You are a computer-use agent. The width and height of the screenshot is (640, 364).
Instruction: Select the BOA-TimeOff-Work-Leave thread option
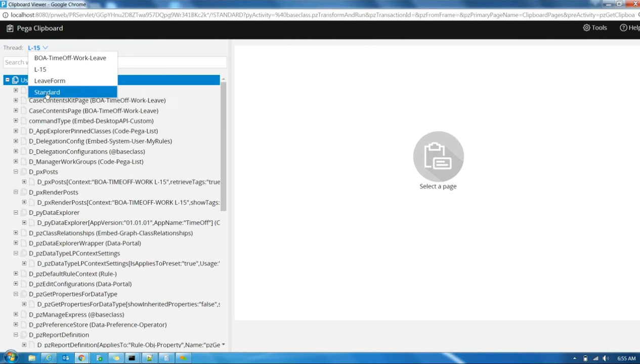(70, 58)
